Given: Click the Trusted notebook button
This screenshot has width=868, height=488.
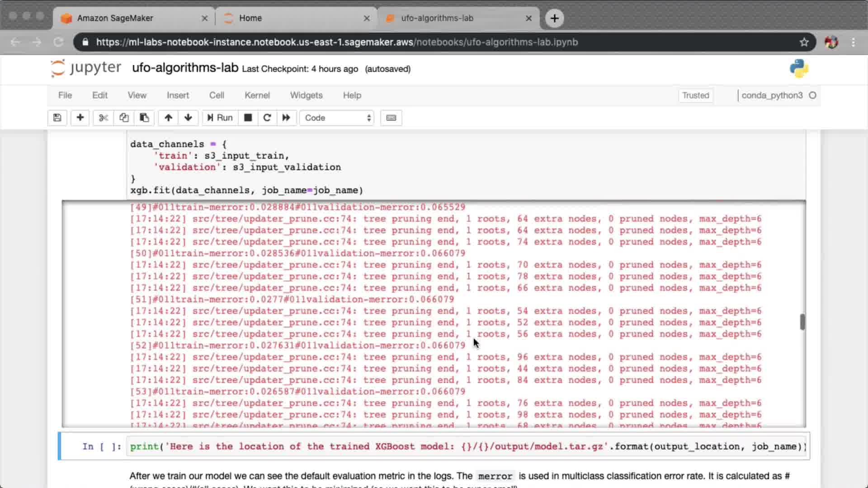Looking at the screenshot, I should click(x=695, y=95).
